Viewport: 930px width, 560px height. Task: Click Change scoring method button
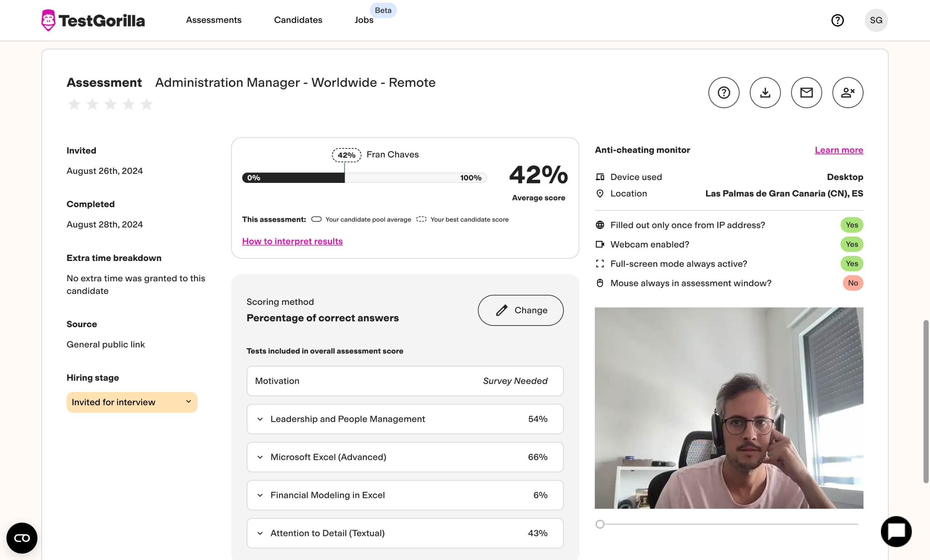tap(521, 310)
